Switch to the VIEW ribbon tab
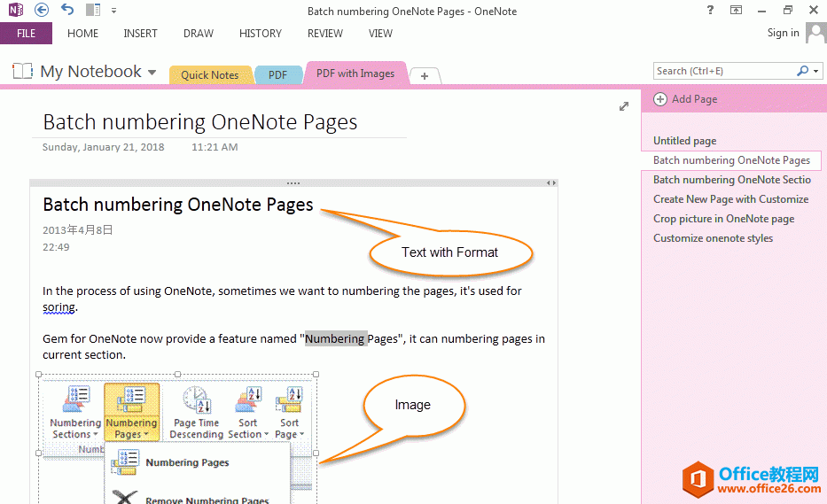The height and width of the screenshot is (504, 827). (x=380, y=33)
